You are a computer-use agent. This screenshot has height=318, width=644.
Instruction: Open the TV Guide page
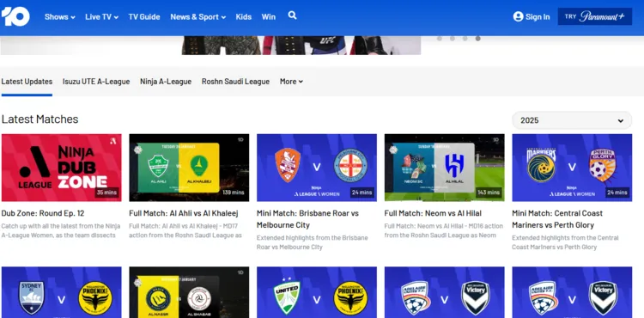pyautogui.click(x=144, y=17)
